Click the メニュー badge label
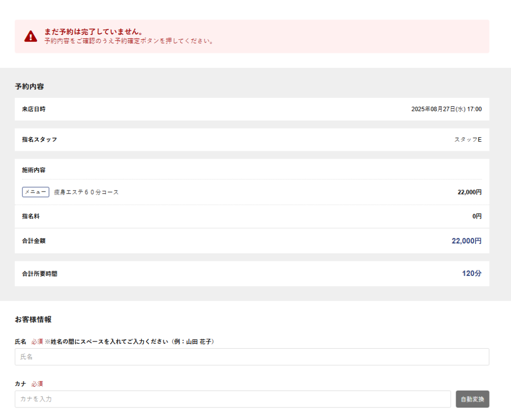 [35, 192]
